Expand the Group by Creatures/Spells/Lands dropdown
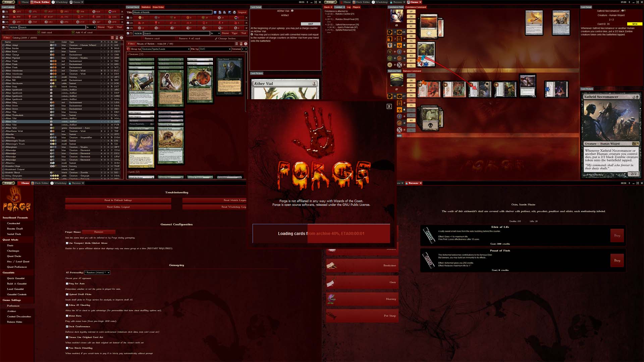Screen dimensions: 644x362 pos(165,49)
